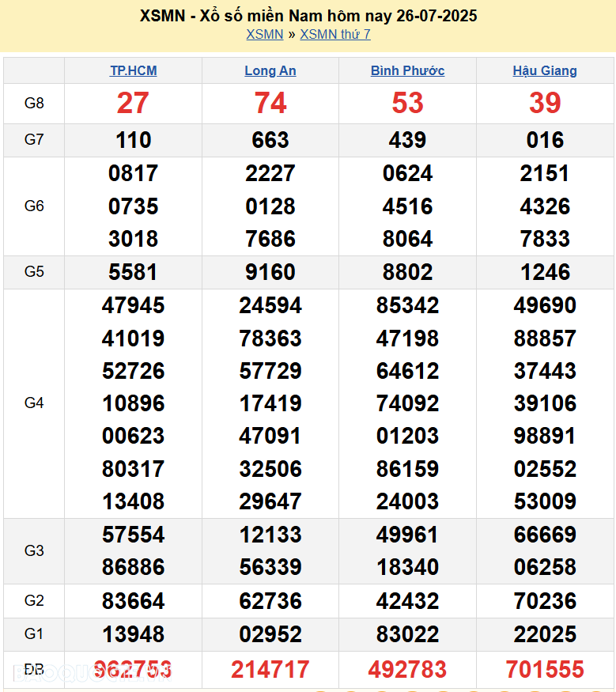Click the G6 row label
Image resolution: width=616 pixels, height=692 pixels.
tap(34, 206)
